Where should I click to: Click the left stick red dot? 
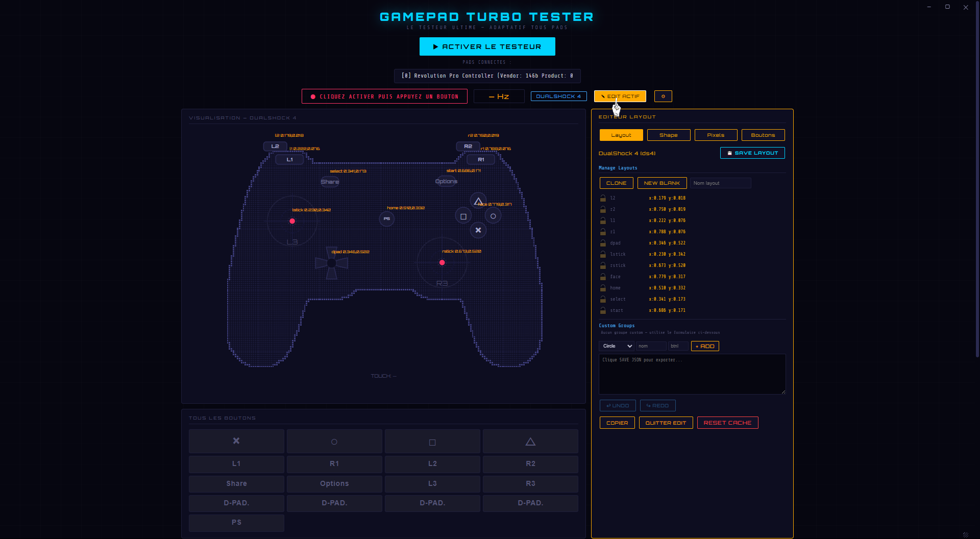292,221
